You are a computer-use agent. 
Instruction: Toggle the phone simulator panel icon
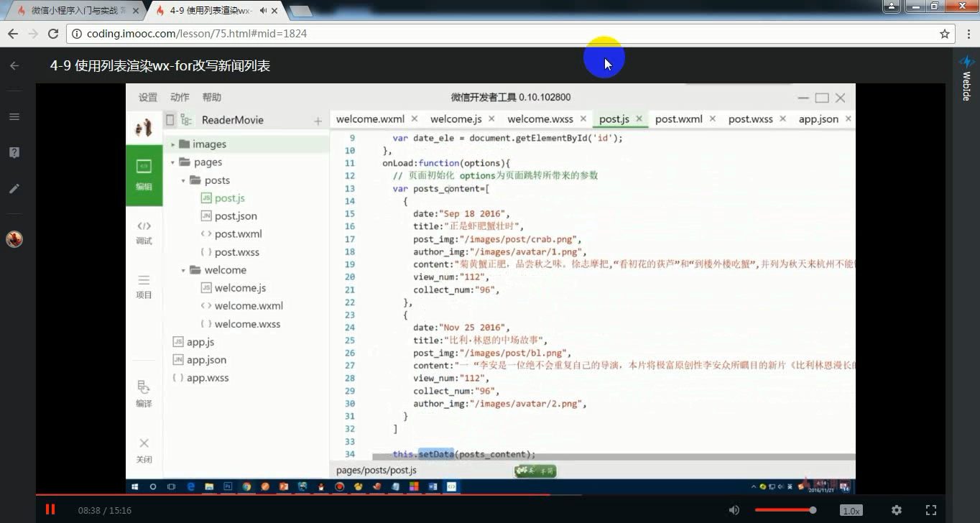[x=170, y=120]
